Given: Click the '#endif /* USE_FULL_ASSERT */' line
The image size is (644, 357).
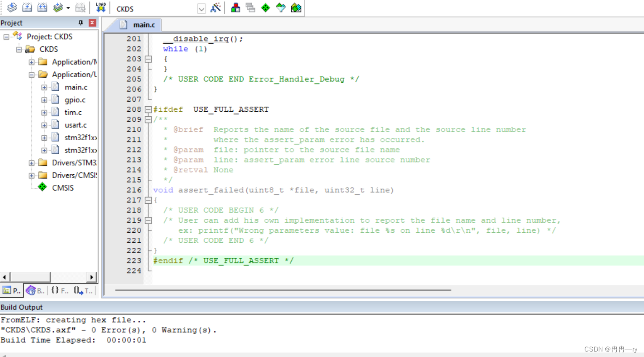Looking at the screenshot, I should click(223, 261).
